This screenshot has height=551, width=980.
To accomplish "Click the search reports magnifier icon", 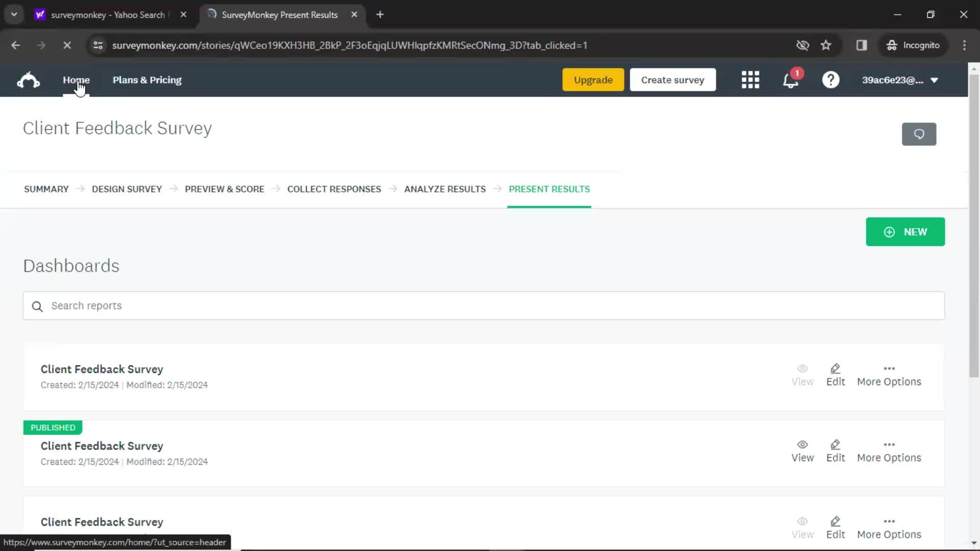I will pos(37,306).
